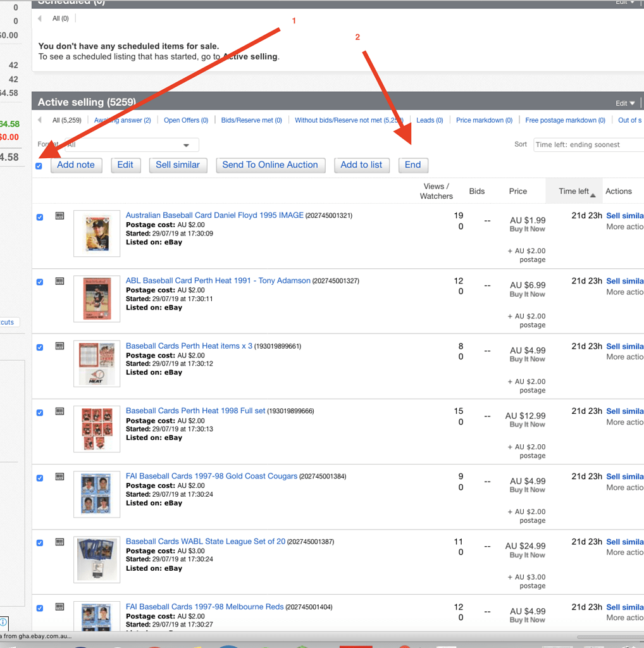Viewport: 644px width, 648px height.
Task: Switch to Awaiting answer (2) tab
Action: coord(123,120)
